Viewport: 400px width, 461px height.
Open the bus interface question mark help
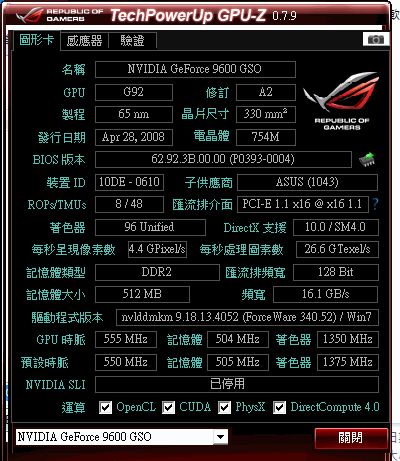[375, 204]
